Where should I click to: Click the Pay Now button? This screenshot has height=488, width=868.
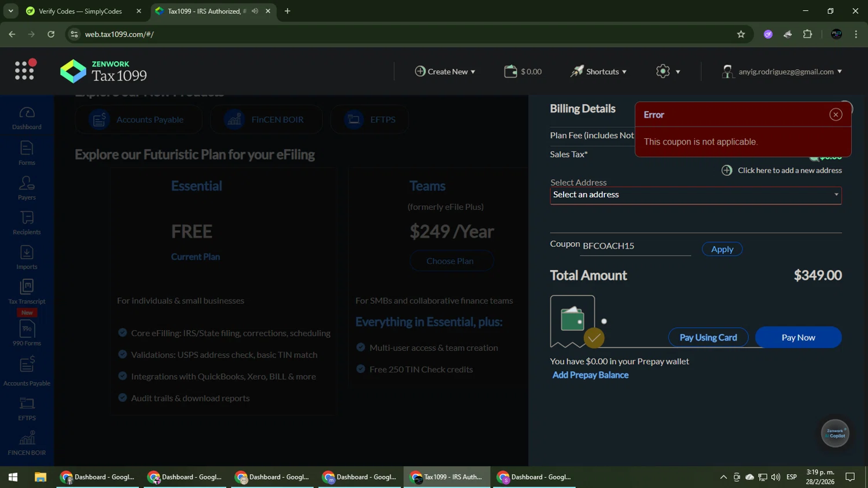click(798, 338)
